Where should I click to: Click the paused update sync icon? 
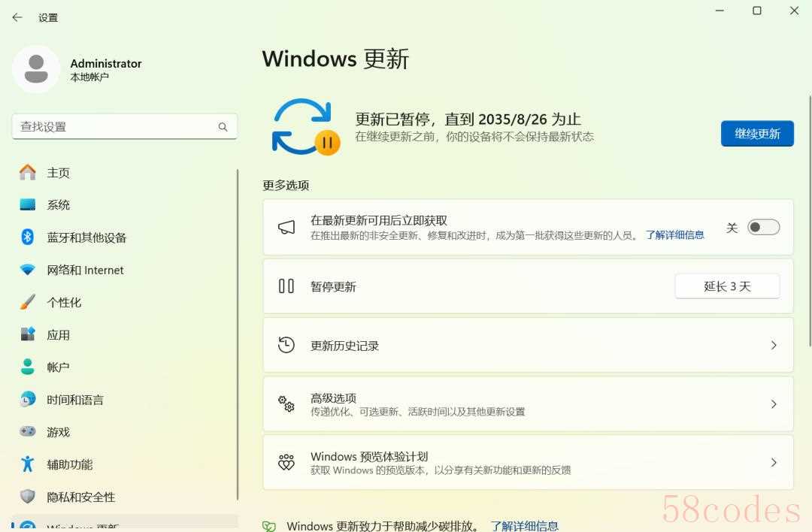click(305, 127)
